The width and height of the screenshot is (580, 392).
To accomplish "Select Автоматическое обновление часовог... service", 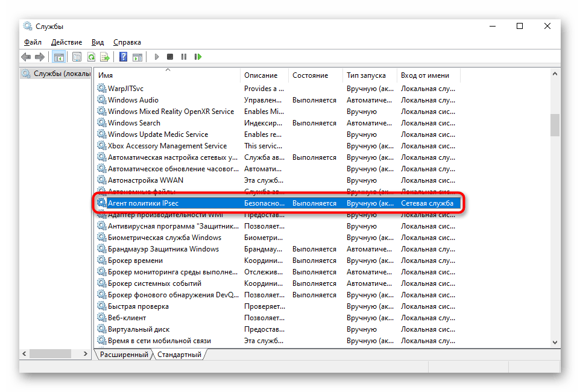I will tap(277, 169).
